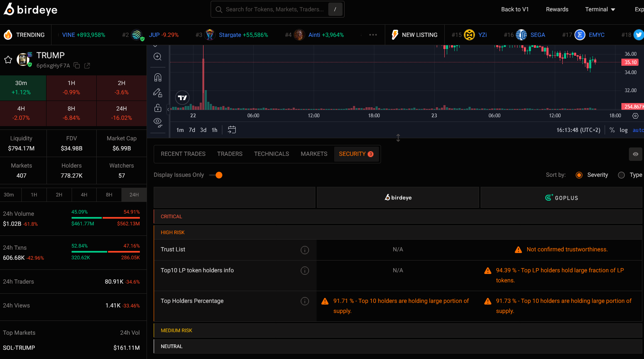Switch to the RECENT TRADES tab
The height and width of the screenshot is (359, 644).
click(183, 154)
